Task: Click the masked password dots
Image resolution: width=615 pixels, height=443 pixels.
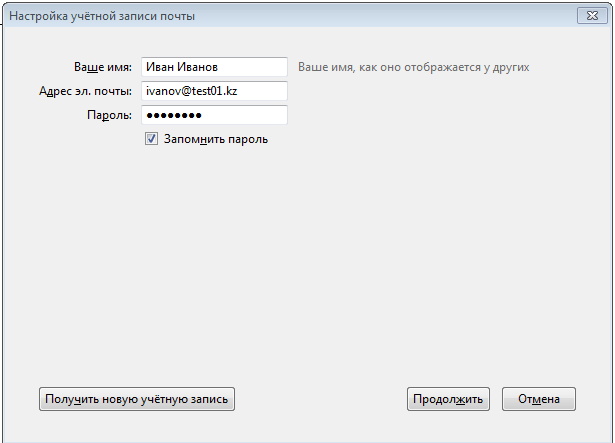Action: coord(174,115)
